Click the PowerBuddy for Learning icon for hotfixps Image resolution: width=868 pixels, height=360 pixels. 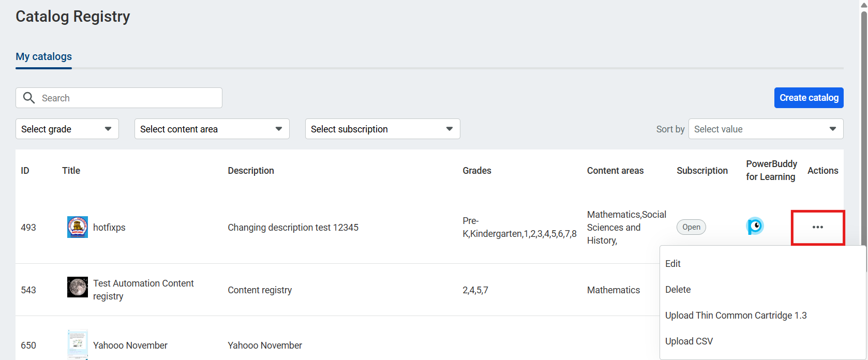tap(755, 227)
